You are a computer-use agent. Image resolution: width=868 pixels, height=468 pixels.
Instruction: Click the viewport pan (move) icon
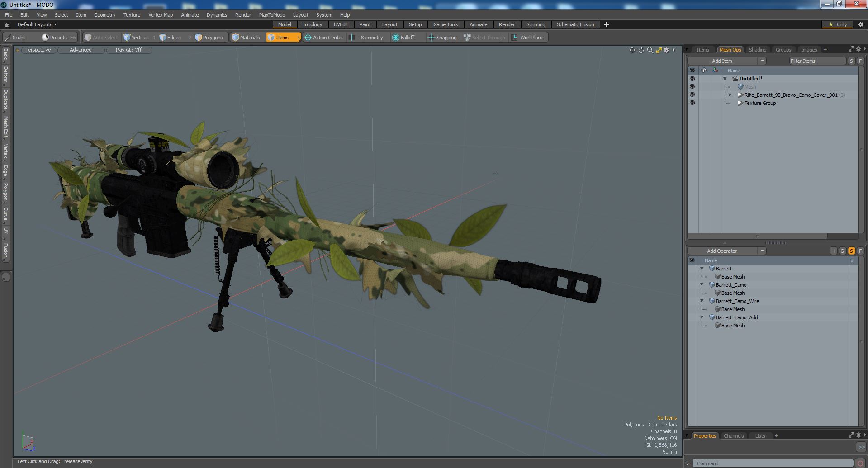pyautogui.click(x=632, y=50)
